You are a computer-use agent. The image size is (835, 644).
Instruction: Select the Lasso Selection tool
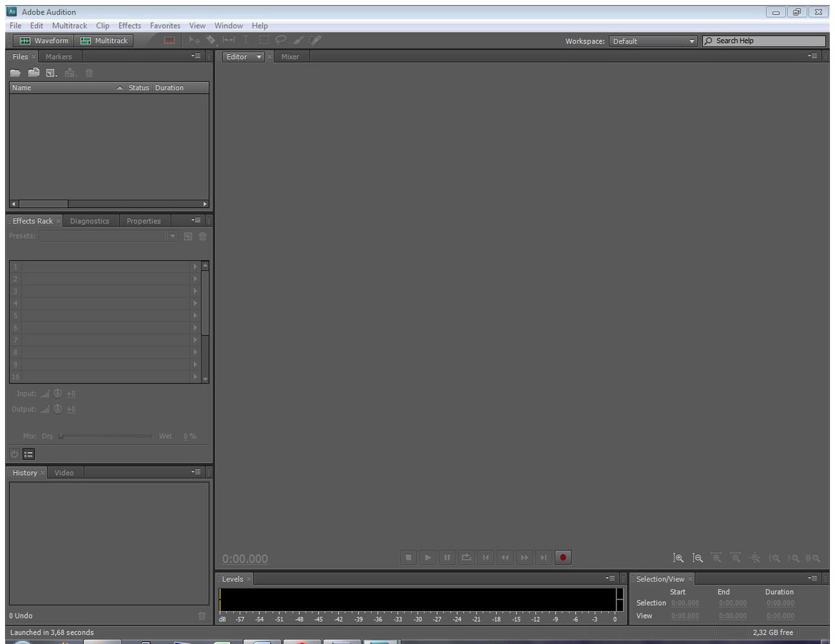pos(281,40)
